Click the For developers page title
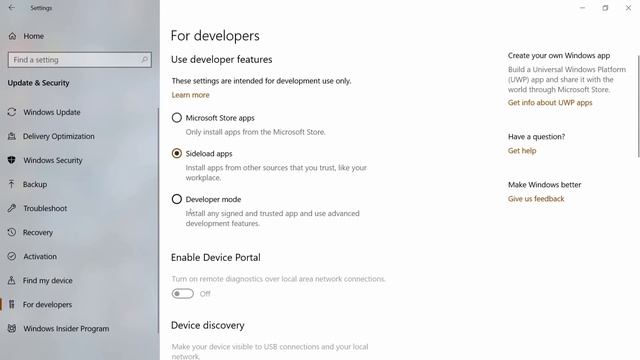Image resolution: width=640 pixels, height=360 pixels. click(x=215, y=36)
